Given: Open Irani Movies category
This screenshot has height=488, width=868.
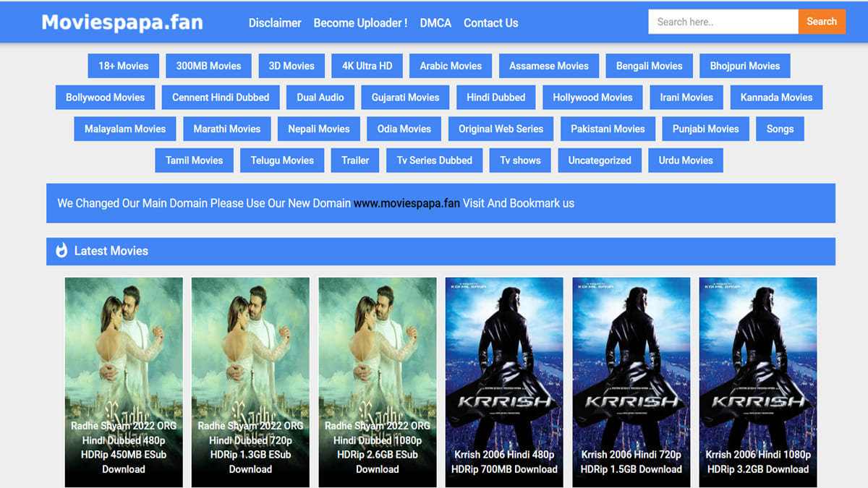Looking at the screenshot, I should pyautogui.click(x=686, y=98).
